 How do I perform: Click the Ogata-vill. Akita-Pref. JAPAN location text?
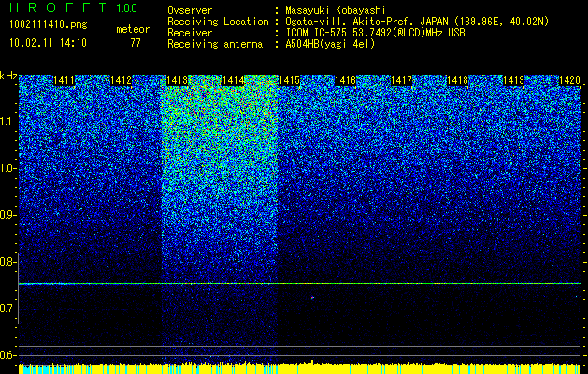(x=417, y=22)
